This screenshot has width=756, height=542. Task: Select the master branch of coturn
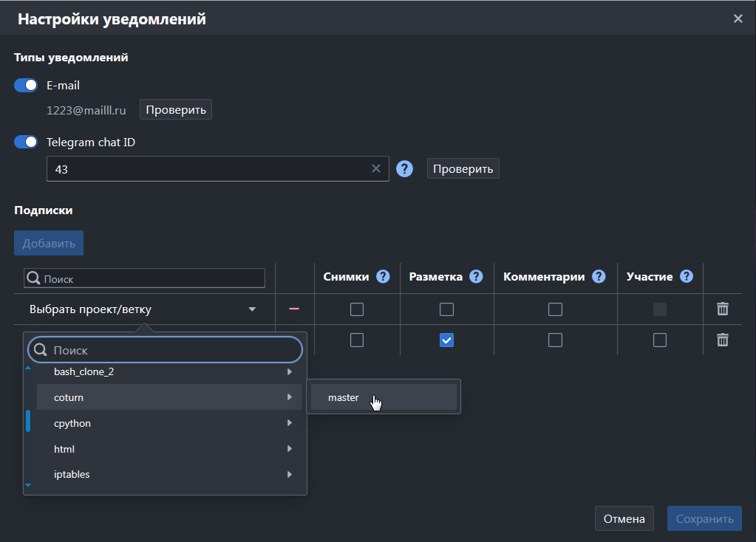pyautogui.click(x=384, y=397)
